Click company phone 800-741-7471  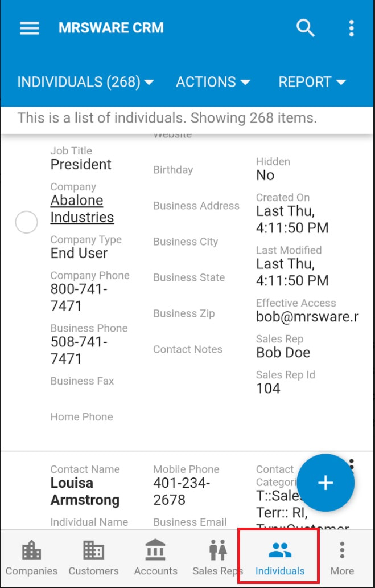[x=79, y=298]
